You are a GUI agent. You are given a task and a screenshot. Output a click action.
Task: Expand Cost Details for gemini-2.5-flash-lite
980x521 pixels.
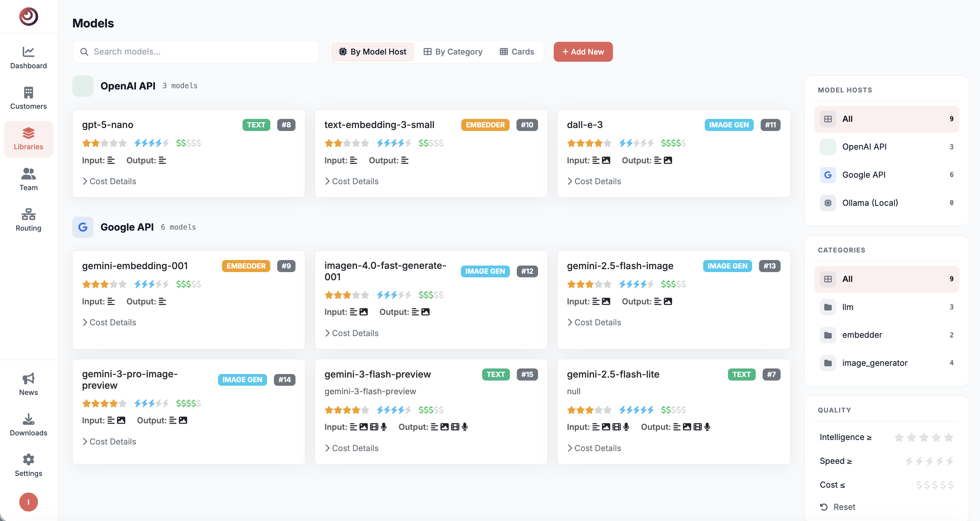[x=594, y=448]
